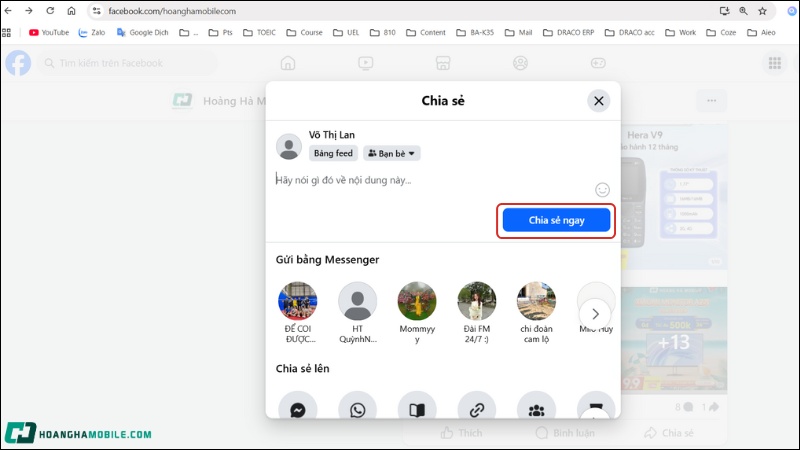Select Mommyyy Messenger contact

coord(417,312)
